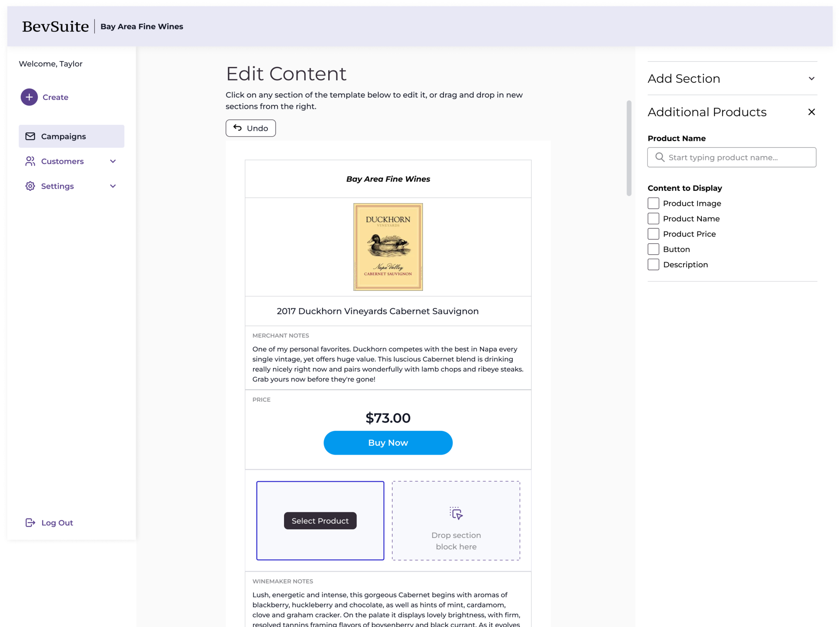This screenshot has width=840, height=627.
Task: Expand the Settings submenu chevron
Action: [113, 186]
